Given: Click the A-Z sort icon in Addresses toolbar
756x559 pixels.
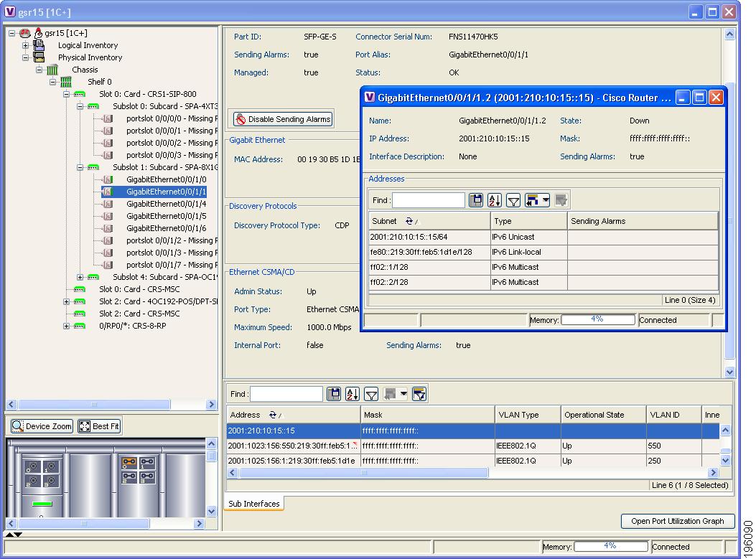Looking at the screenshot, I should click(x=495, y=200).
